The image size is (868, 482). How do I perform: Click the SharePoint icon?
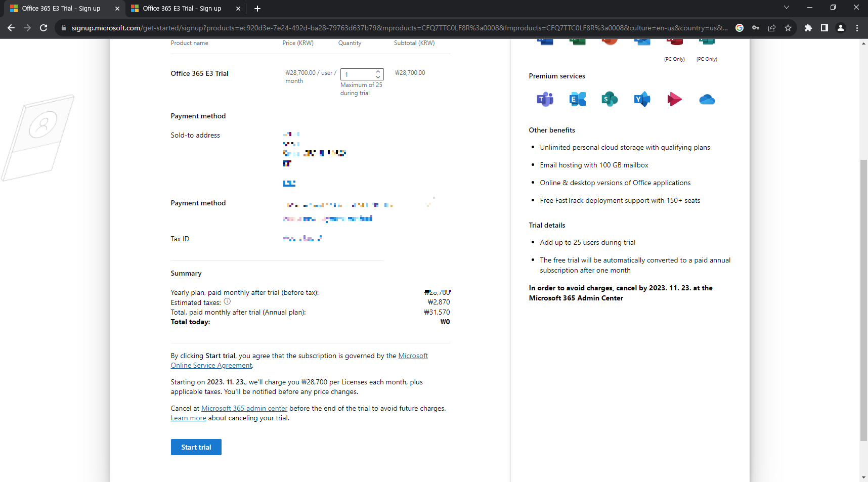(610, 99)
